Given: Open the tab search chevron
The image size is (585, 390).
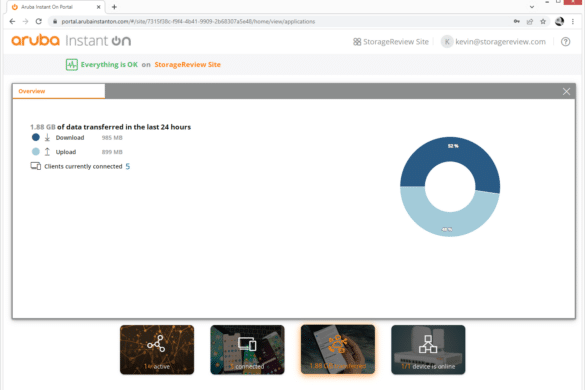Looking at the screenshot, I should tap(532, 7).
